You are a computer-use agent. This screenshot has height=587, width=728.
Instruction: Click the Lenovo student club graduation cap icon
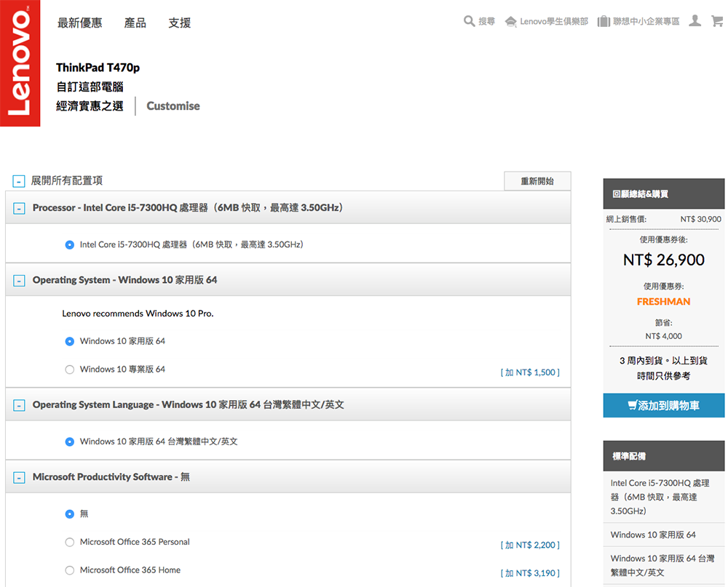pyautogui.click(x=511, y=22)
